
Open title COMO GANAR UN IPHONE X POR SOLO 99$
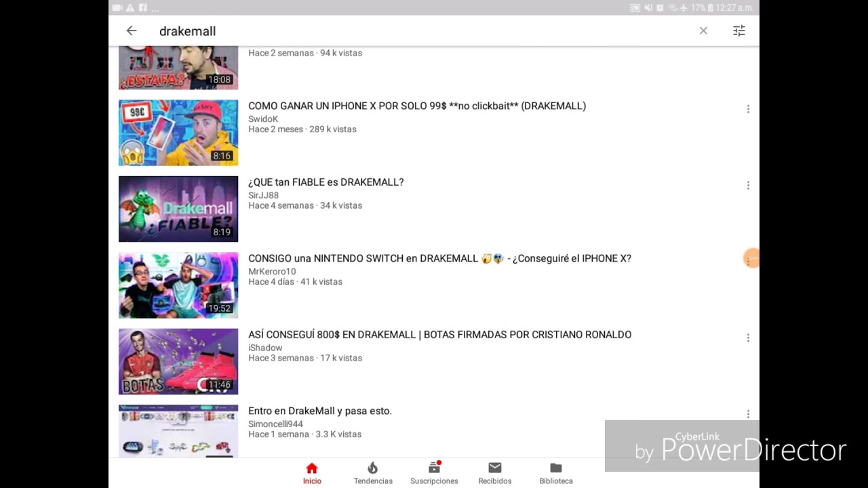coord(417,106)
